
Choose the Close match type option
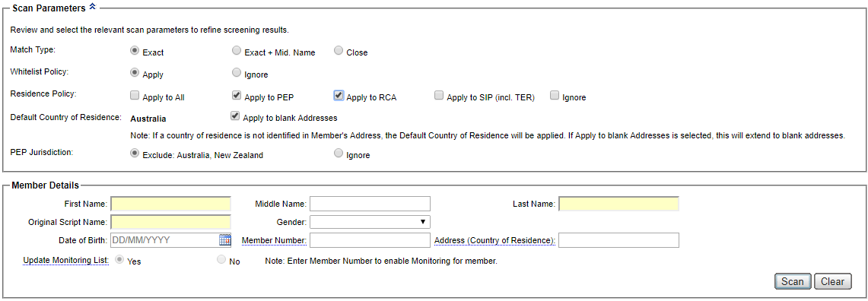tap(339, 51)
